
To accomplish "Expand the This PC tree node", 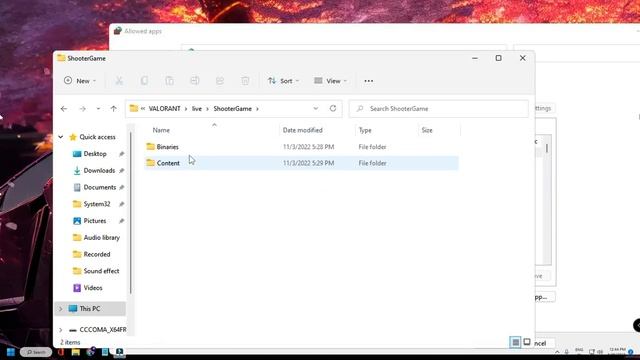I will (61, 309).
